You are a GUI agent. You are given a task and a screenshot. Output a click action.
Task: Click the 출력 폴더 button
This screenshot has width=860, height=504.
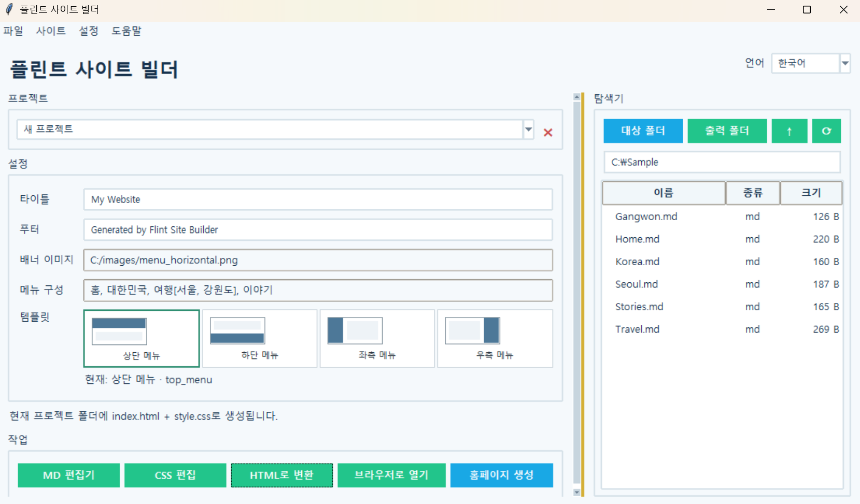727,131
